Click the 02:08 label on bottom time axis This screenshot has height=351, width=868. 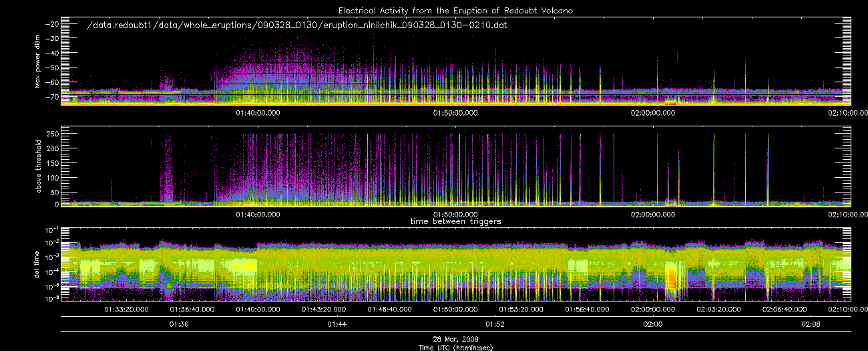coord(811,324)
